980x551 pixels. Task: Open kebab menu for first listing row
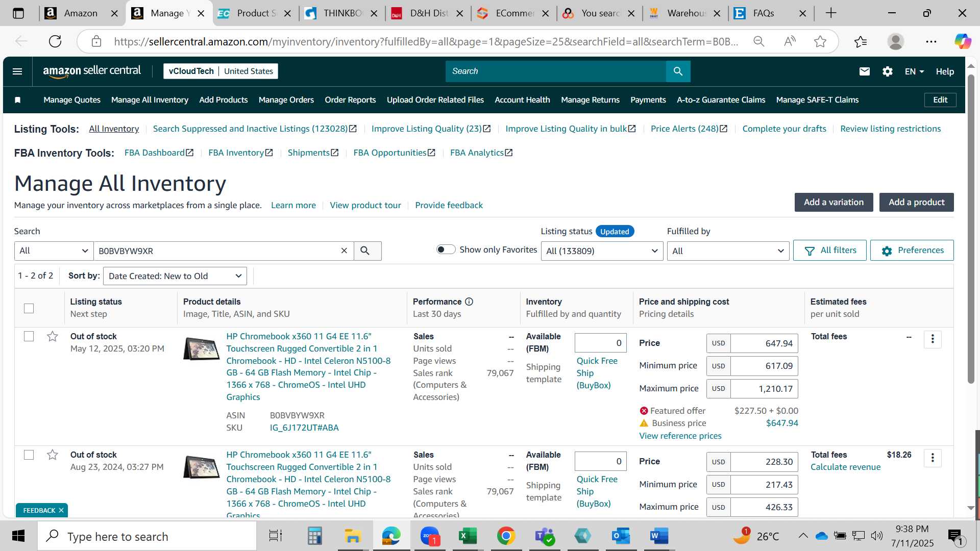point(933,339)
